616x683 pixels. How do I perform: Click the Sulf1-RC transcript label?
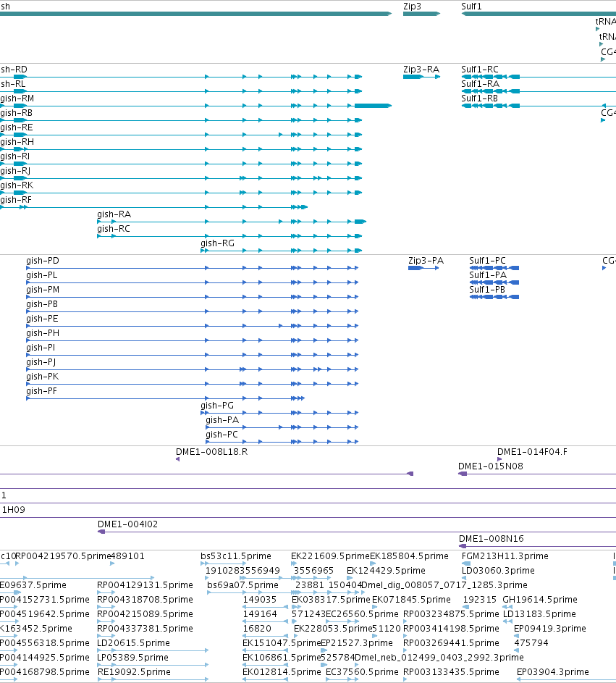tap(480, 70)
